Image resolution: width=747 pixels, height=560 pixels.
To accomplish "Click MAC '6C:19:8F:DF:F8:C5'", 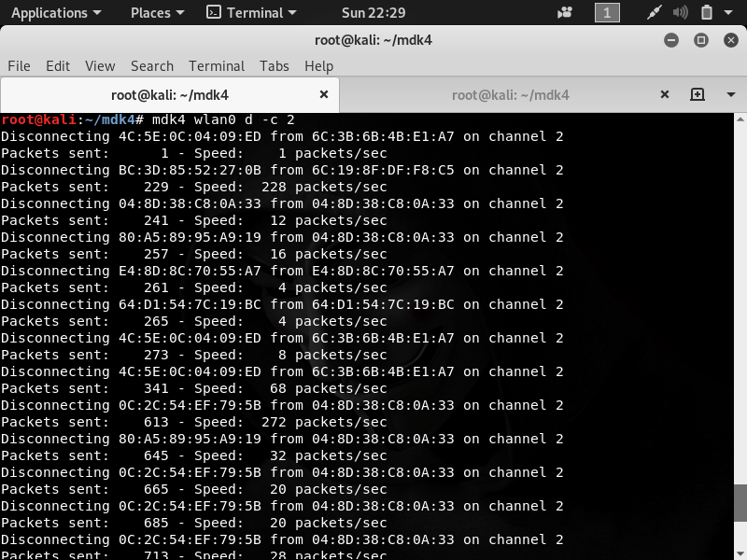I will [x=383, y=170].
